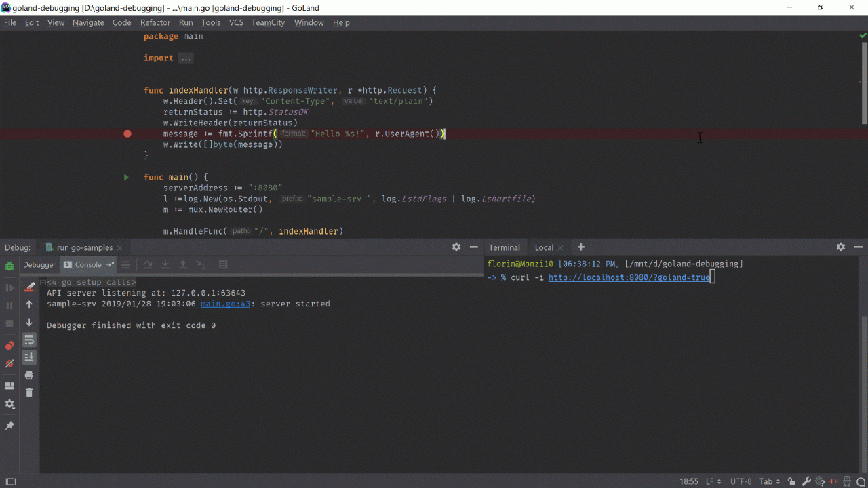Screen dimensions: 868x488
Task: Open Debug panel gear settings
Action: tap(456, 247)
